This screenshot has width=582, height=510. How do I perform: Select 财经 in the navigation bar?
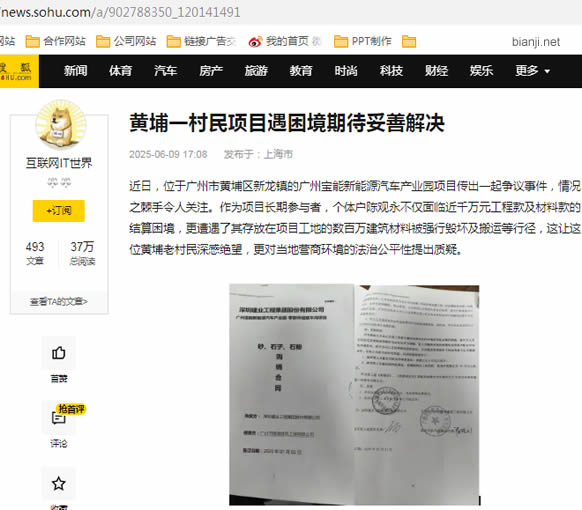pos(436,71)
